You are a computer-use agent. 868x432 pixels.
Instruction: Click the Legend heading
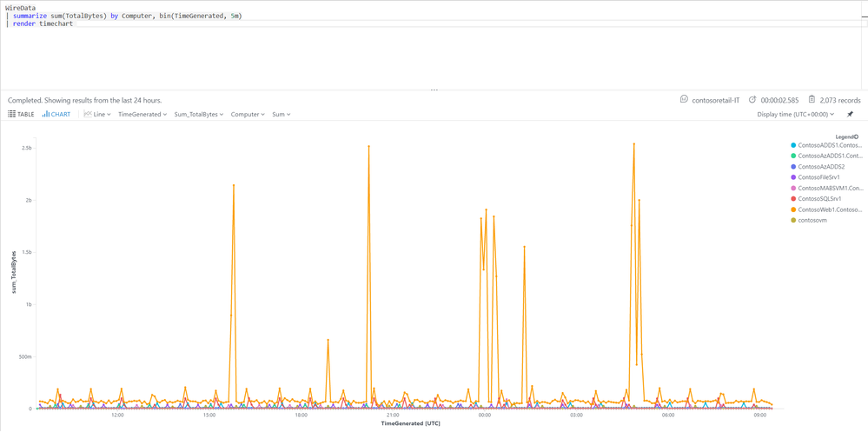845,136
